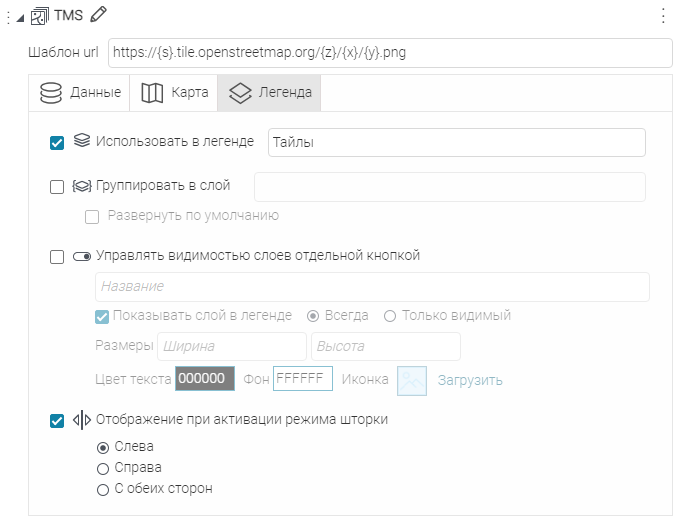Select the С обеих сторон radio option
This screenshot has height=519, width=677.
point(102,490)
